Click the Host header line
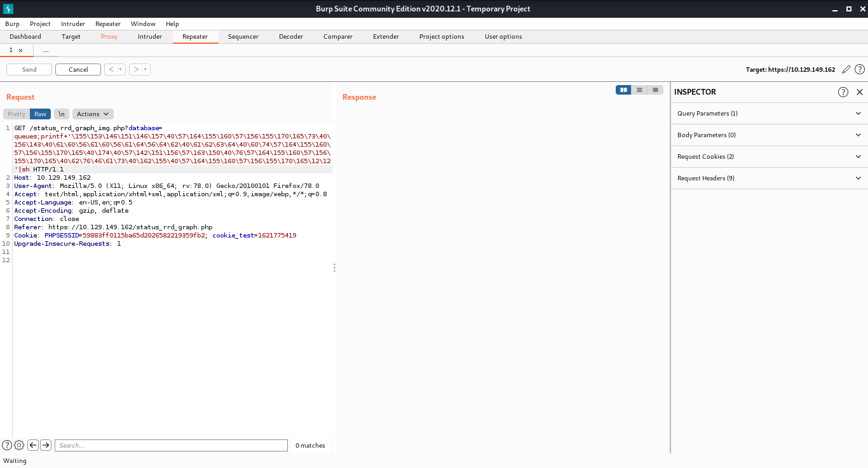The width and height of the screenshot is (868, 468). point(53,178)
